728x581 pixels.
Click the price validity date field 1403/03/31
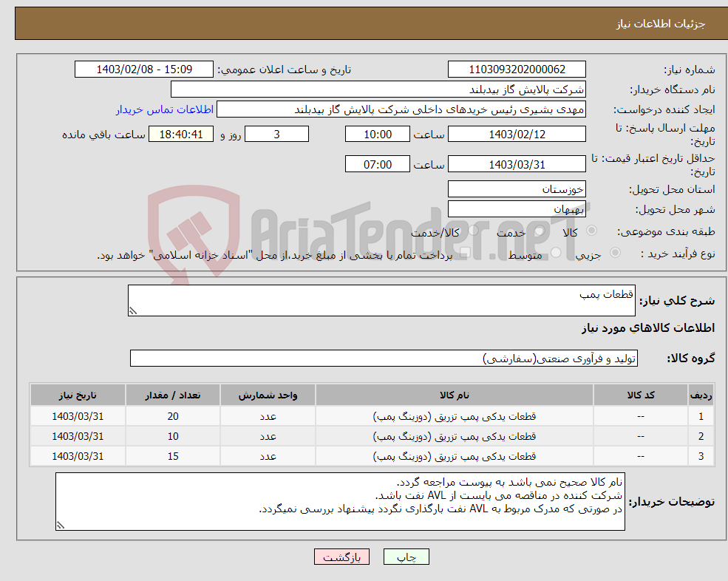click(517, 164)
